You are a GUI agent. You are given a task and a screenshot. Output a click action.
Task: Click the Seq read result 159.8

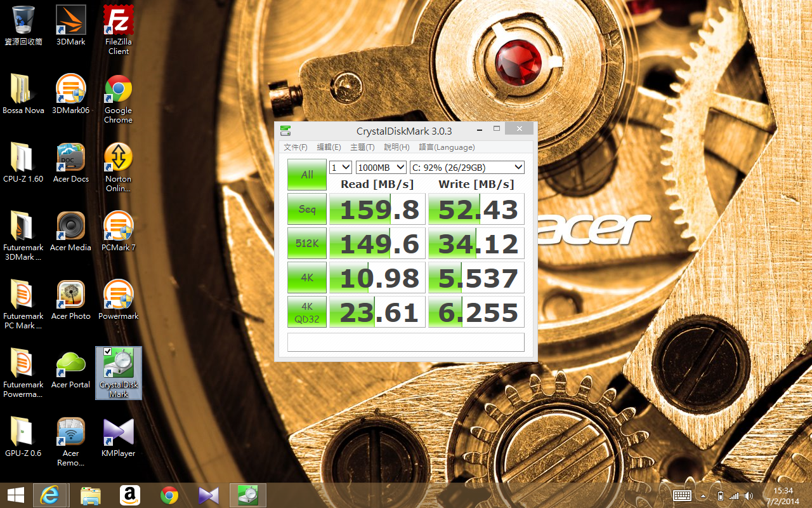pos(377,209)
